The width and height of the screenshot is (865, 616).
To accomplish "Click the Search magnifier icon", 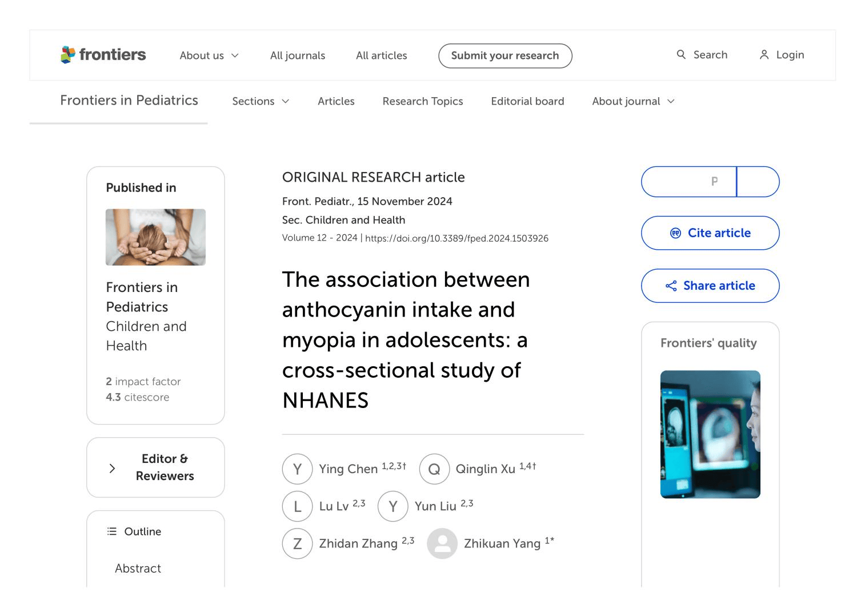I will pos(681,55).
